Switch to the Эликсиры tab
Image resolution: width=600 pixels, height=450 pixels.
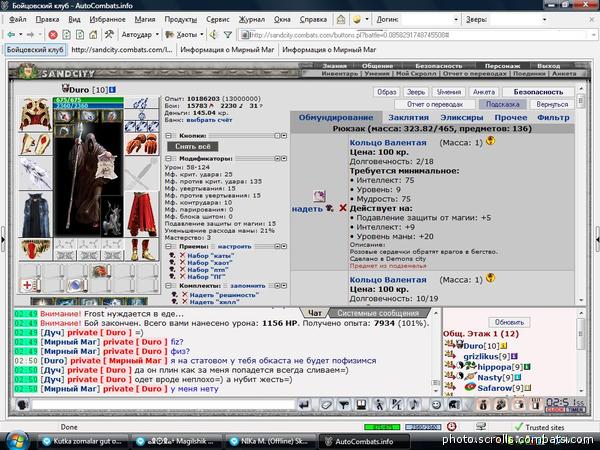click(x=461, y=117)
